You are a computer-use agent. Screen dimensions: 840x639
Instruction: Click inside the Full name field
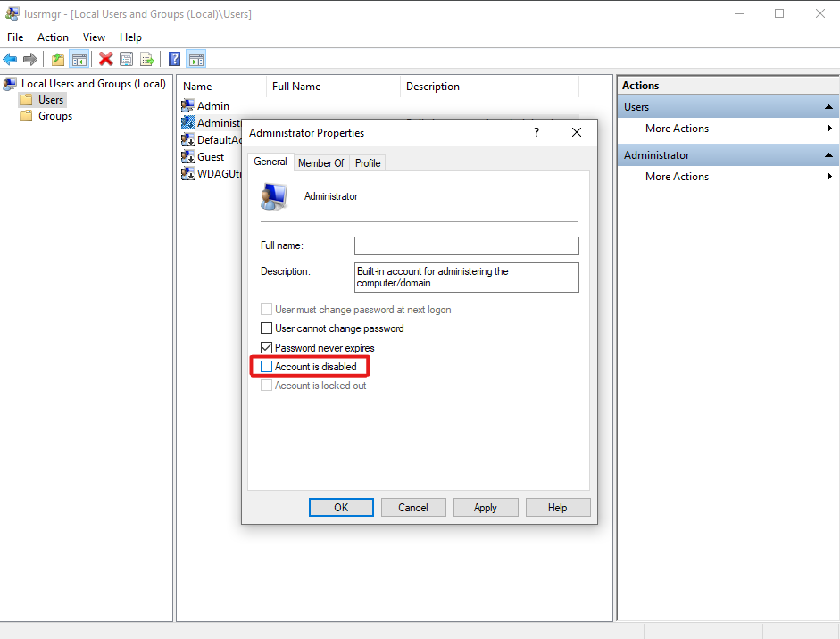466,245
